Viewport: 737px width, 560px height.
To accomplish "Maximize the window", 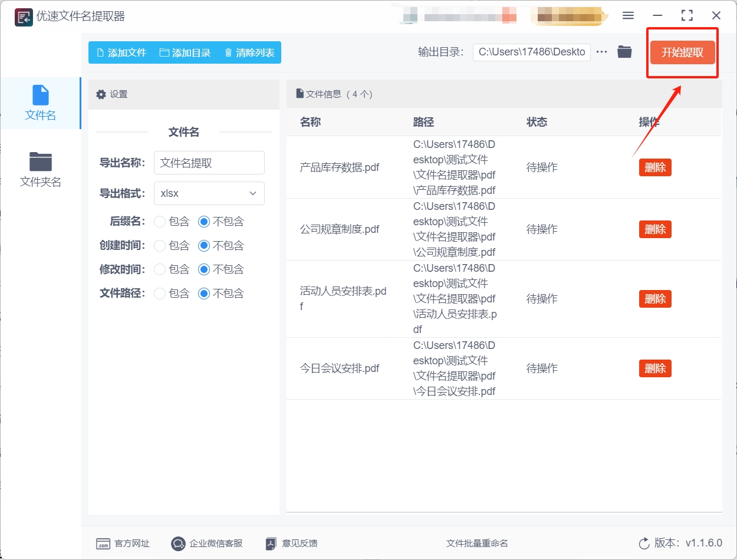I will point(687,16).
